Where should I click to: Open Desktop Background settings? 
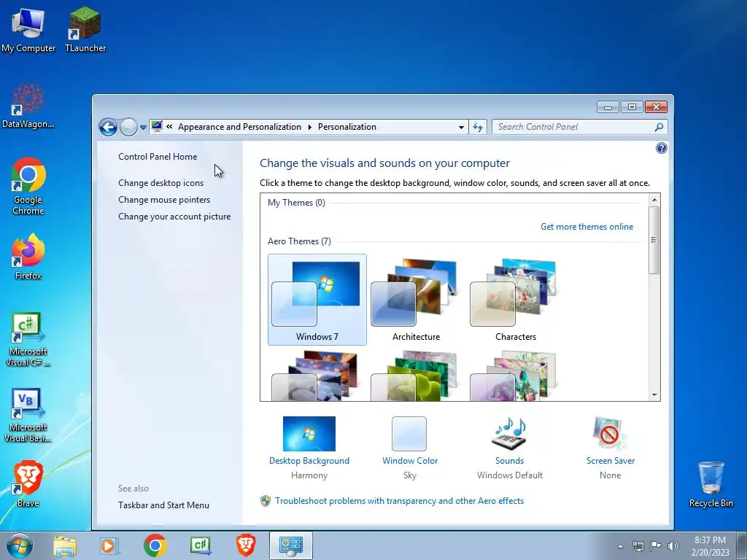pyautogui.click(x=309, y=441)
